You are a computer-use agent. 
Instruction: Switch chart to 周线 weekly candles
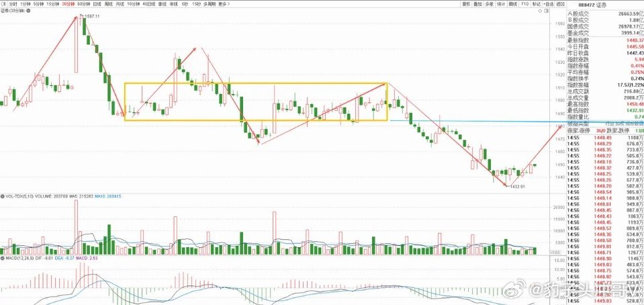109,4
